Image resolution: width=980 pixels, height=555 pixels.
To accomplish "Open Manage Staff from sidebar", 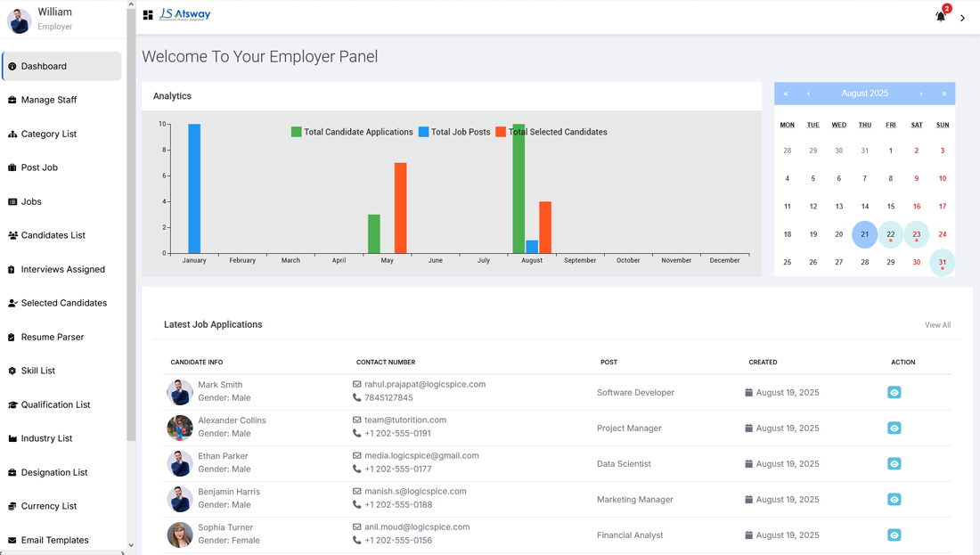I will point(49,100).
